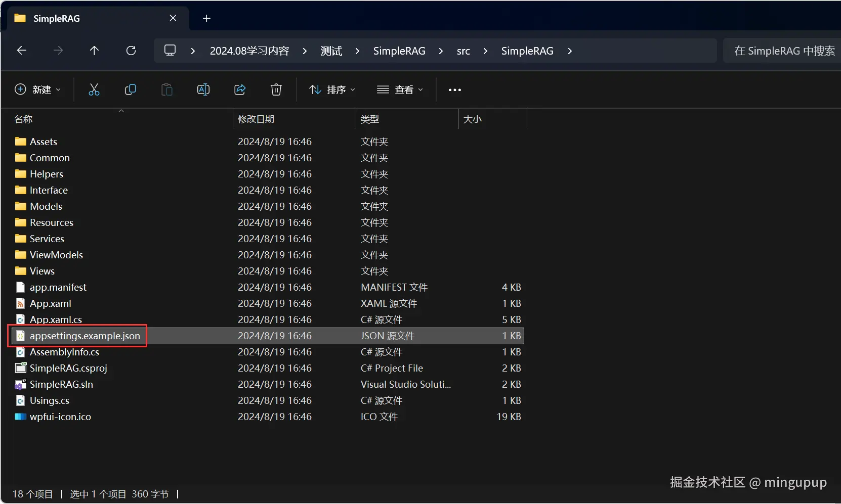Open the see more options menu
The image size is (841, 504).
tap(455, 90)
